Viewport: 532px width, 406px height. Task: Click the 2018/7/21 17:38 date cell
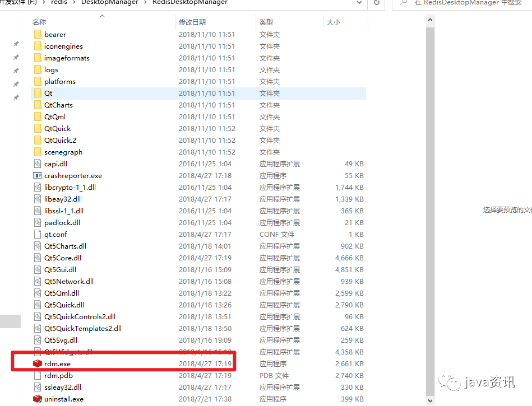tap(205, 399)
